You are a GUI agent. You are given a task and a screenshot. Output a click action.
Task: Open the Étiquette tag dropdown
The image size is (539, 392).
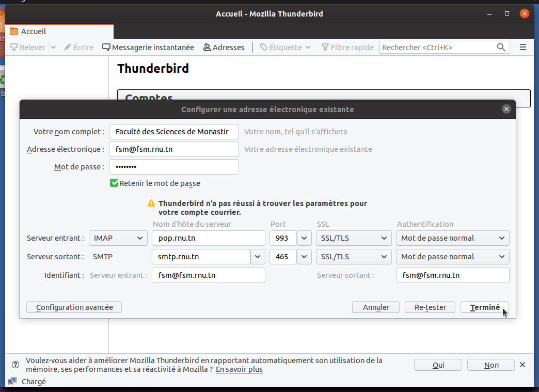point(286,48)
